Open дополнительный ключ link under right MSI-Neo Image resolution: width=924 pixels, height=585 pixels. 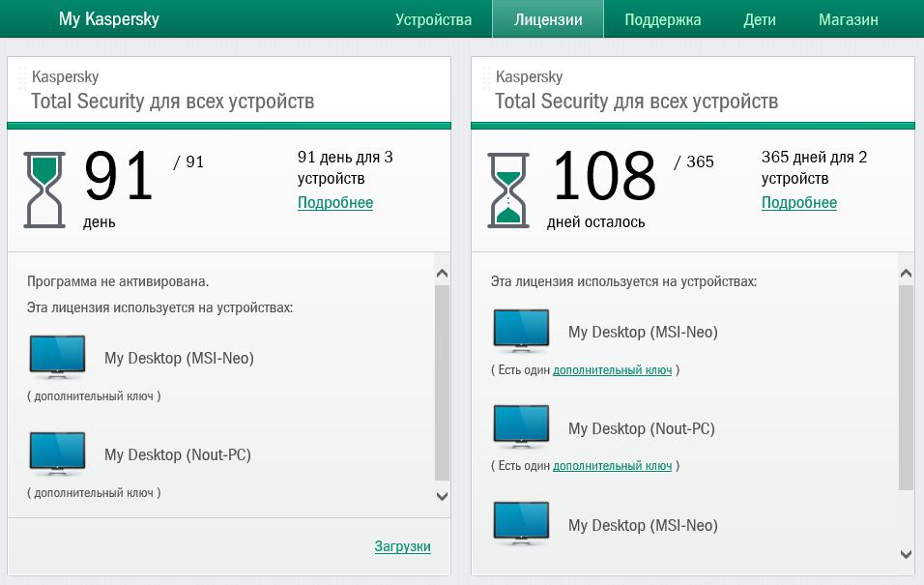click(x=612, y=369)
